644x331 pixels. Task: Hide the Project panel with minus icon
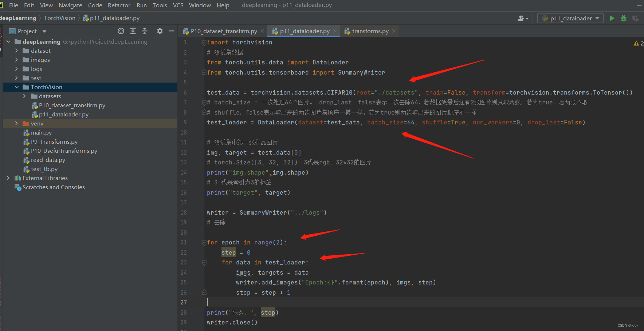coord(172,31)
